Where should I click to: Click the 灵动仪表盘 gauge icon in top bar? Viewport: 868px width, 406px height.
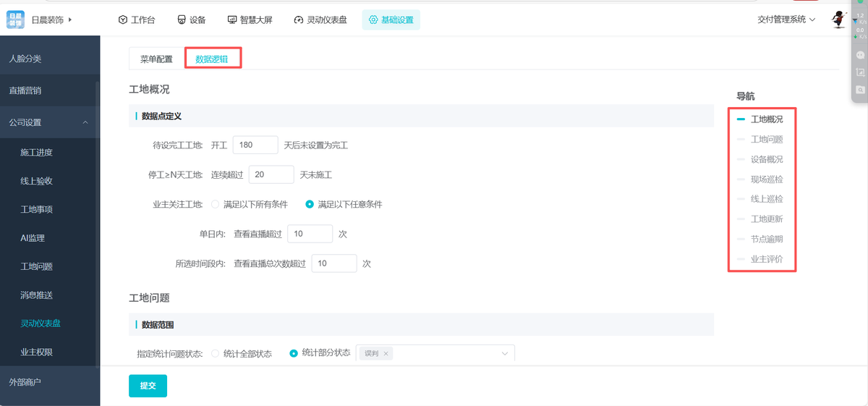(x=298, y=20)
